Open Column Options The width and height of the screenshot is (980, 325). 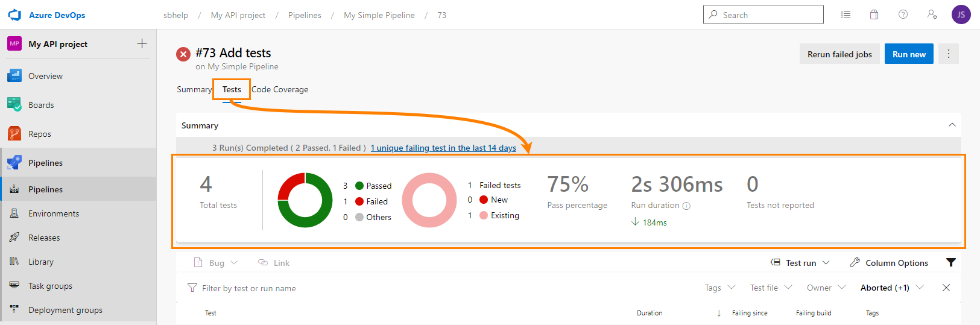(x=889, y=263)
